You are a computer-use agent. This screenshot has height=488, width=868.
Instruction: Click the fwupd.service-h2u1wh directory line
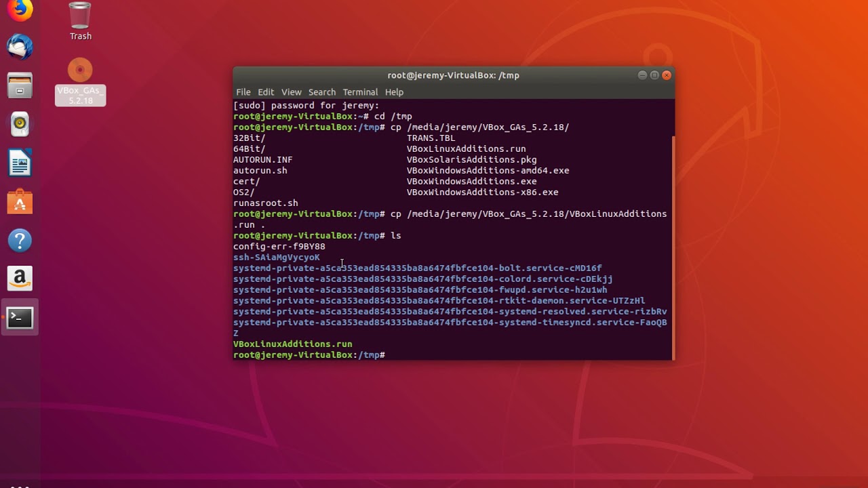click(420, 290)
